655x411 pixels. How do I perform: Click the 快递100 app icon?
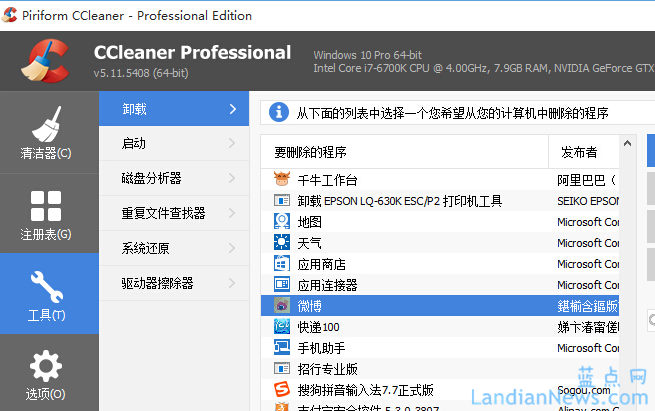(x=282, y=327)
